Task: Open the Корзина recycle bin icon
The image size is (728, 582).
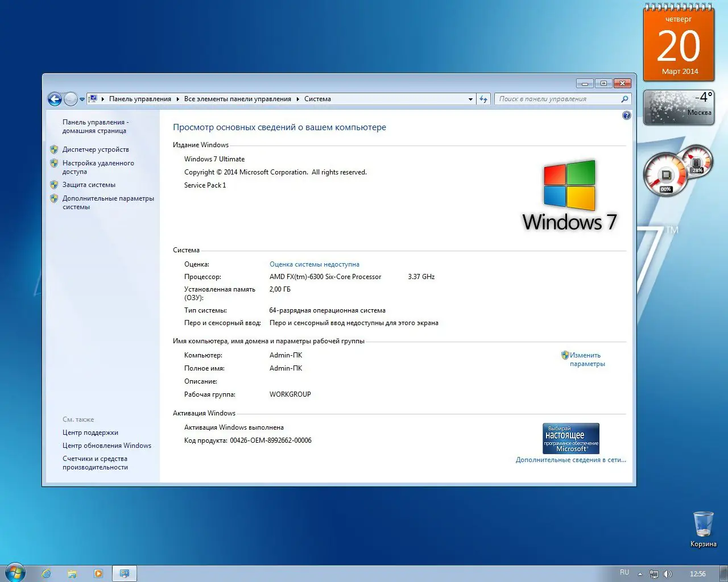Action: [x=703, y=529]
